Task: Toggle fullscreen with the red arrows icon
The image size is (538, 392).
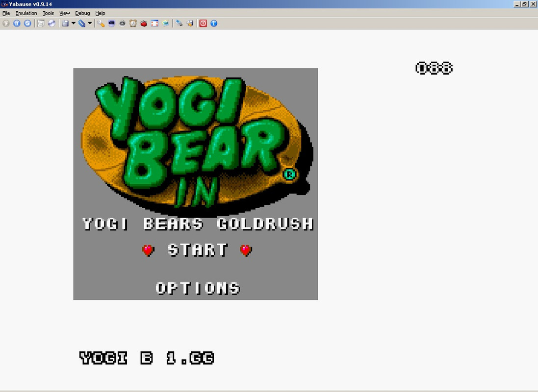Action: (155, 24)
